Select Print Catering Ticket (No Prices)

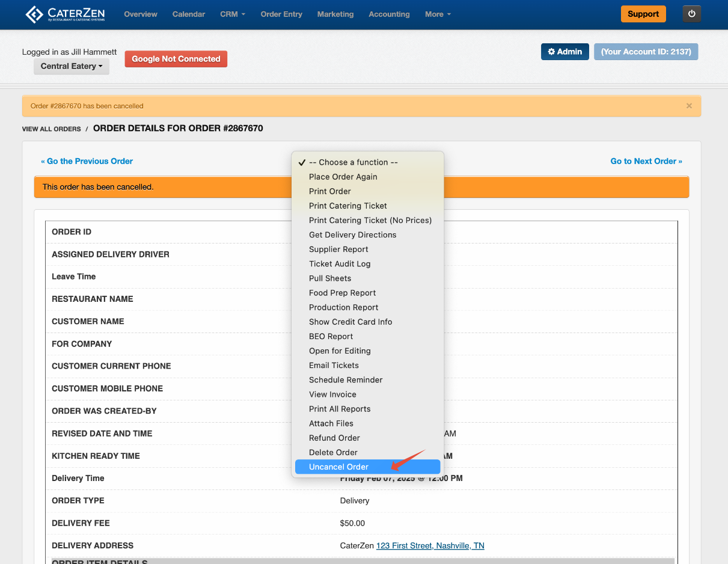pyautogui.click(x=367, y=220)
